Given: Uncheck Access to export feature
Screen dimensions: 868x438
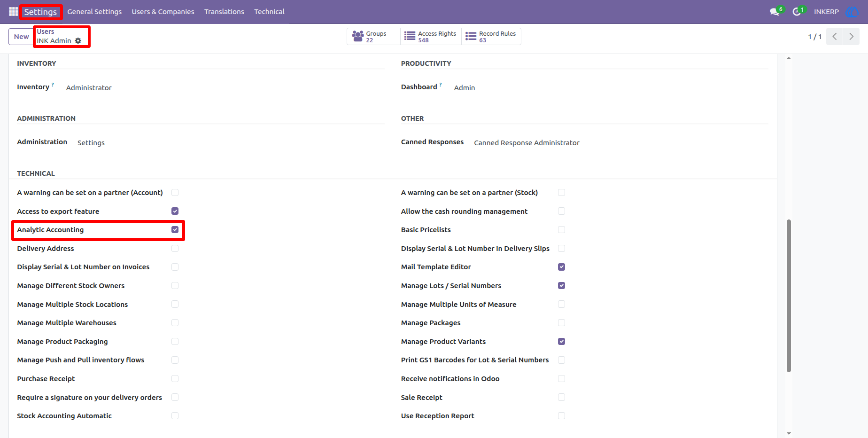Looking at the screenshot, I should [175, 211].
